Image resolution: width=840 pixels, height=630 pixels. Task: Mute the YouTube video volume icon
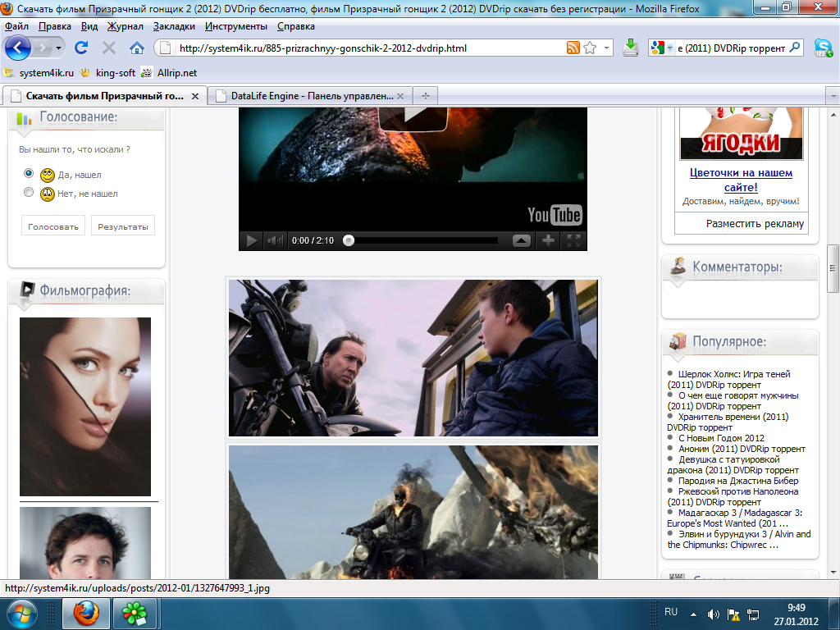click(275, 240)
